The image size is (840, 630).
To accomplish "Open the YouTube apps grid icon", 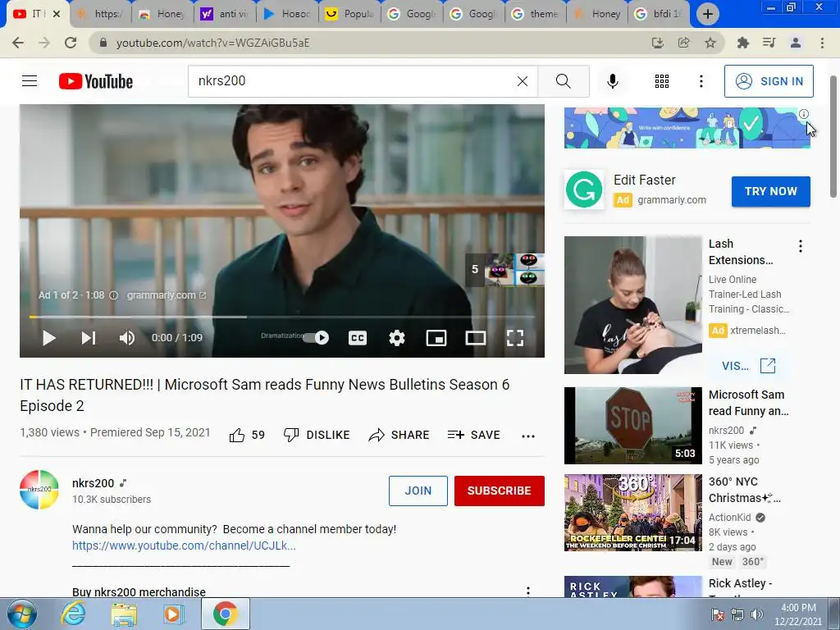I will tap(662, 81).
